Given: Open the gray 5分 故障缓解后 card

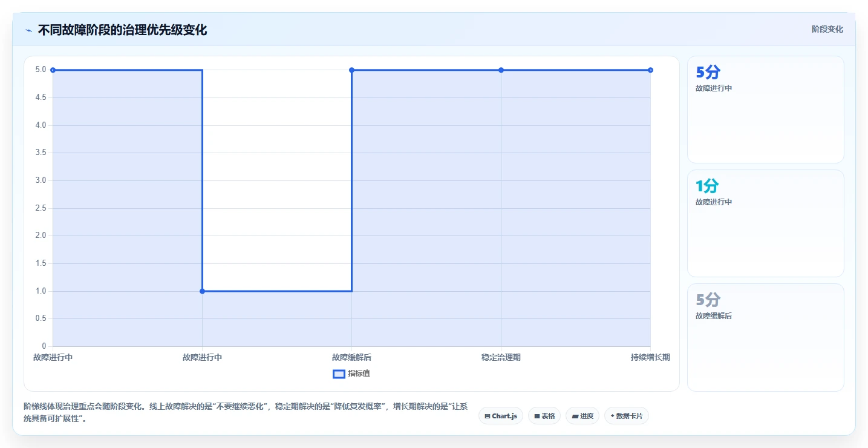Looking at the screenshot, I should [x=765, y=337].
